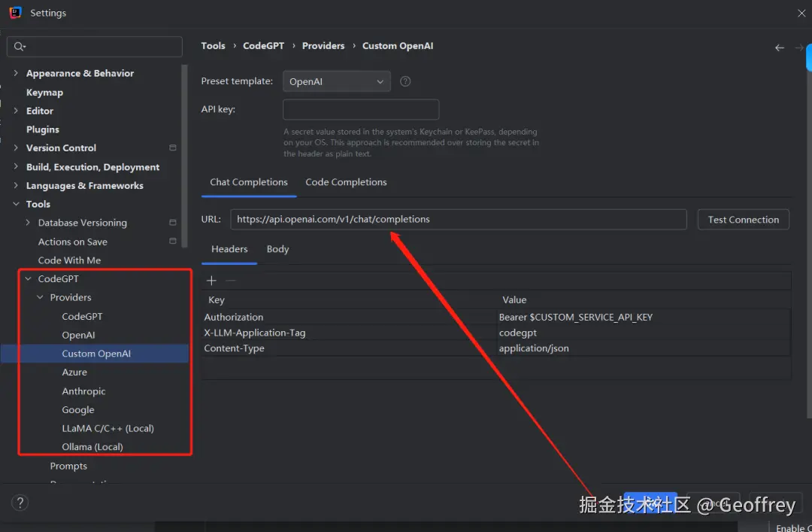Image resolution: width=812 pixels, height=532 pixels.
Task: Select Code With Me in the tree
Action: pos(69,260)
